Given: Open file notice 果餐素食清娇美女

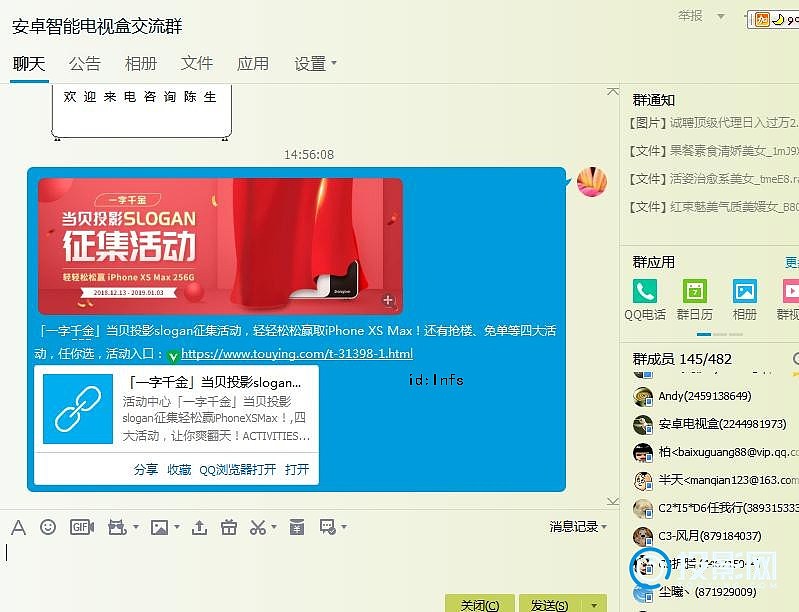Looking at the screenshot, I should 713,151.
